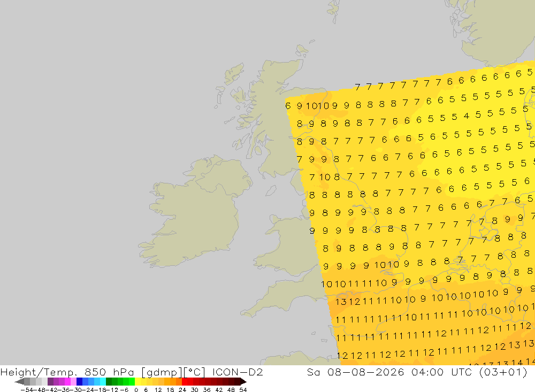
Task: Click the "Height/Temp." title text
Action: [39, 372]
